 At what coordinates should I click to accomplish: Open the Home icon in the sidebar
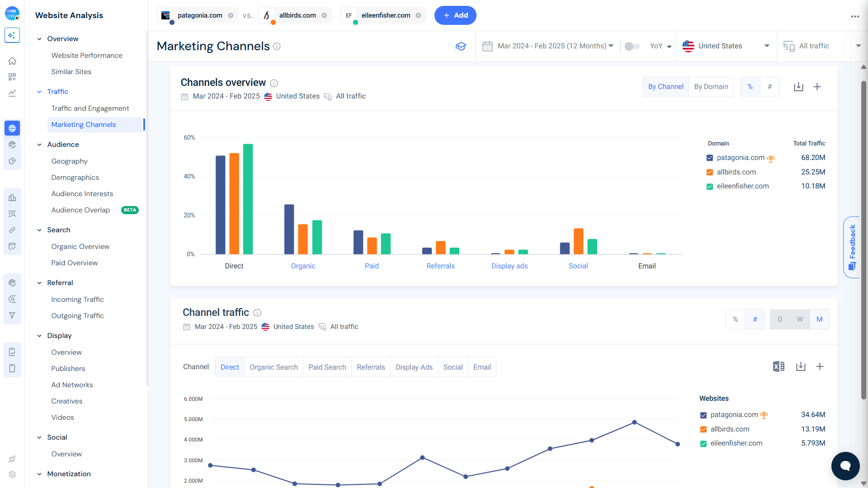[x=12, y=61]
